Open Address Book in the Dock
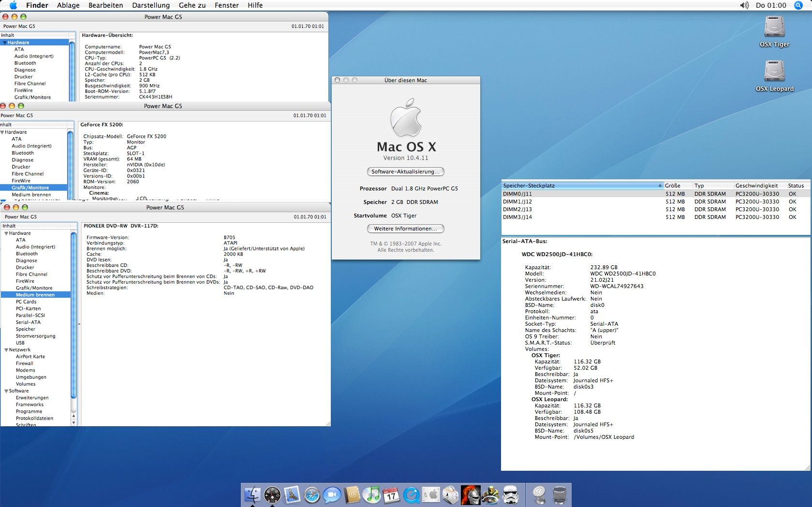This screenshot has height=507, width=812. coord(352,494)
